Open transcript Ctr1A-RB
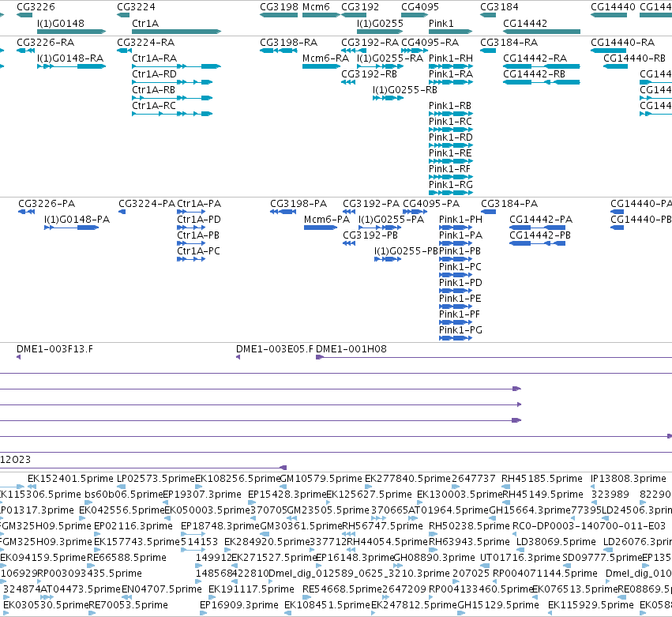This screenshot has height=617, width=672. pyautogui.click(x=172, y=98)
